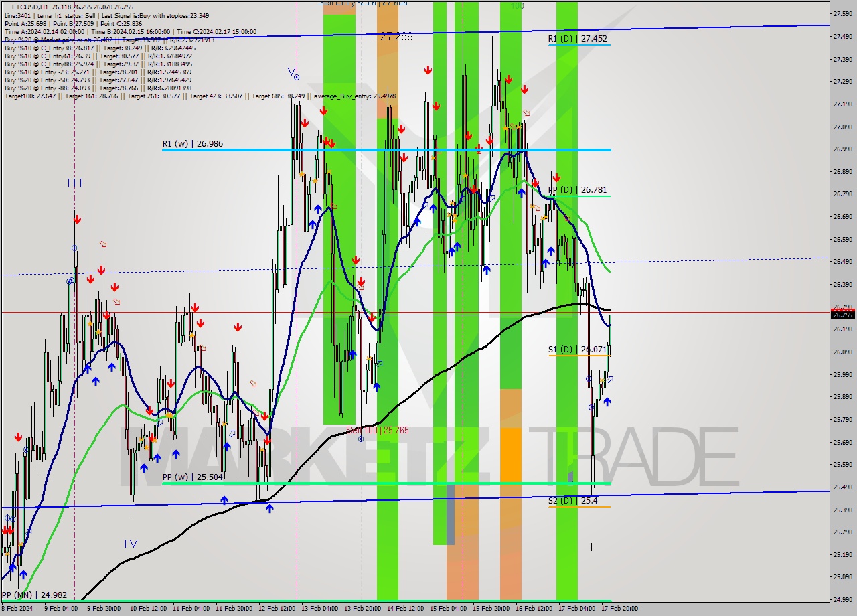Click the 'R1 (D) | 27.452' daily label
This screenshot has height=616, width=857.
(578, 39)
